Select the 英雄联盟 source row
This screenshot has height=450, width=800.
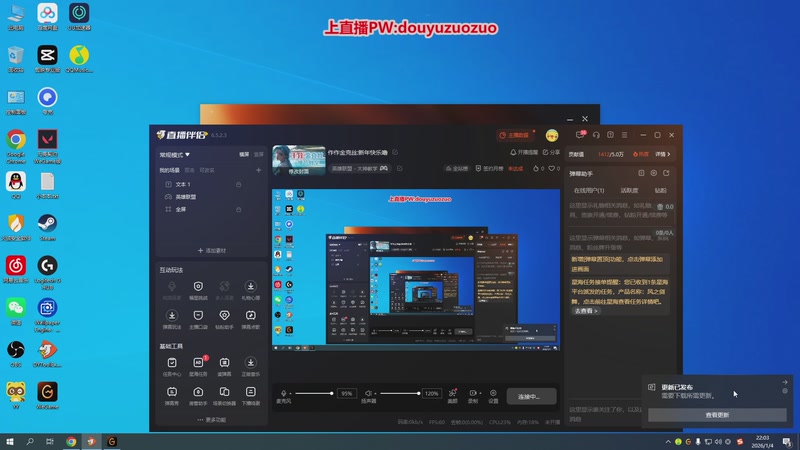click(x=210, y=196)
